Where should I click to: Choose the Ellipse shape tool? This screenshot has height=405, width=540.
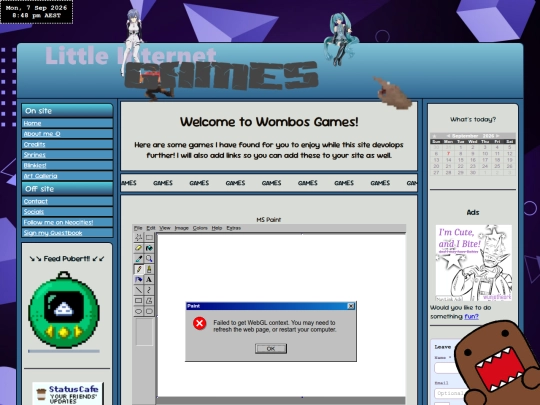click(x=138, y=311)
